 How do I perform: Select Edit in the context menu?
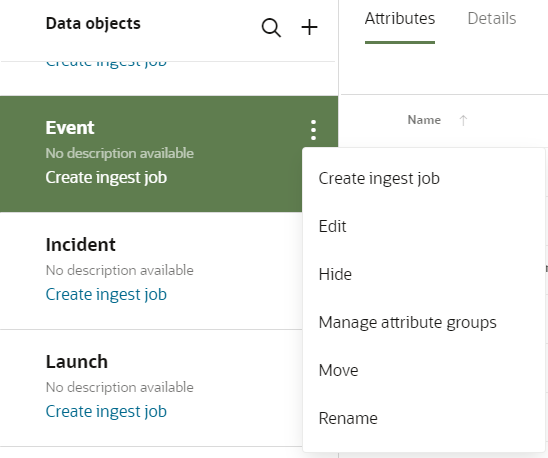click(x=332, y=226)
